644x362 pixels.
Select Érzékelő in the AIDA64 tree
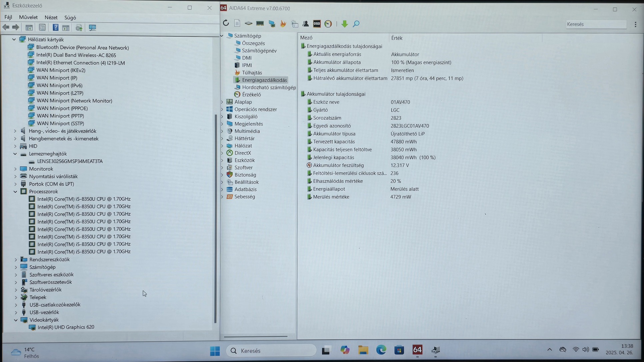click(x=251, y=95)
